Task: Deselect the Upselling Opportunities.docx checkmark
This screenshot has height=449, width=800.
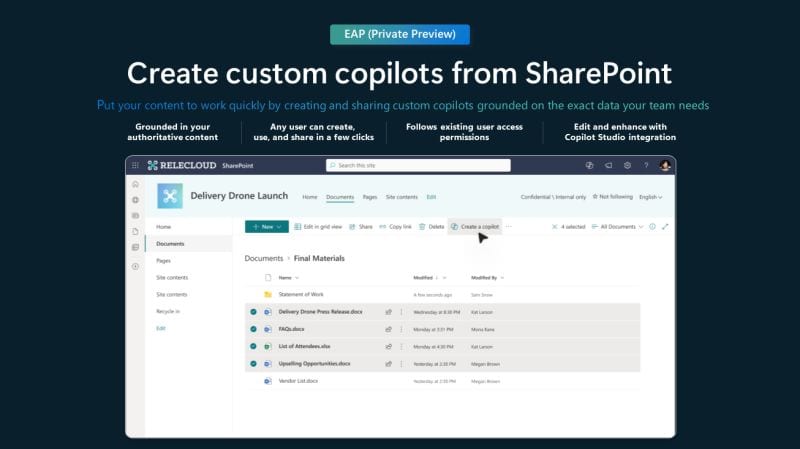Action: click(253, 364)
